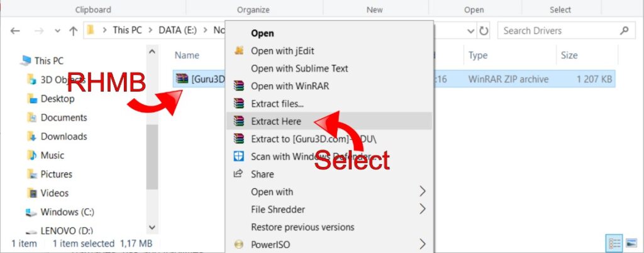644x253 pixels.
Task: Click the jEdit icon in context menu
Action: click(238, 51)
